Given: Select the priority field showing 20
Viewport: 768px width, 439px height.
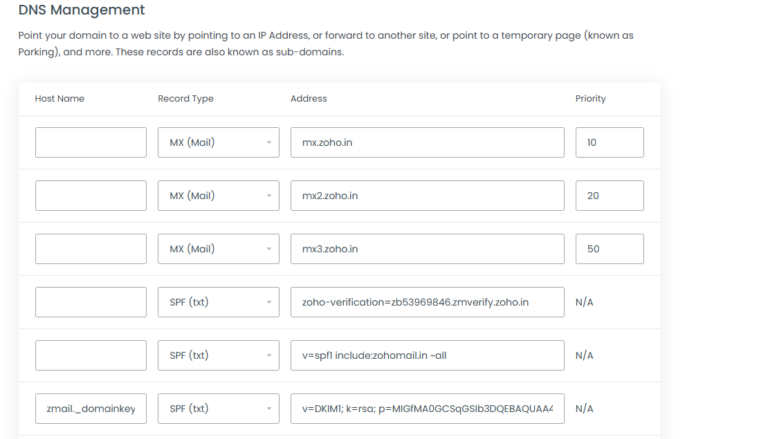Looking at the screenshot, I should (609, 195).
